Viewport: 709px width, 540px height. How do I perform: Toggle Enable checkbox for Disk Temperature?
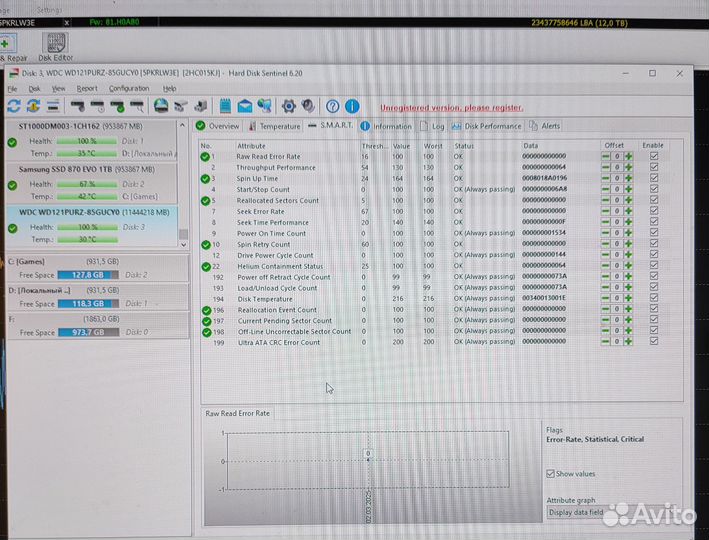pyautogui.click(x=653, y=298)
